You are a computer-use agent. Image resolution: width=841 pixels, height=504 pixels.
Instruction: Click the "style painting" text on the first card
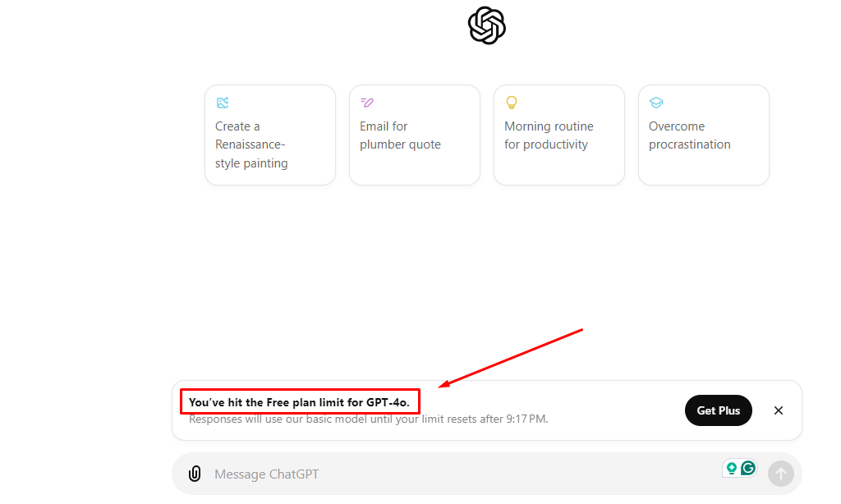coord(251,163)
